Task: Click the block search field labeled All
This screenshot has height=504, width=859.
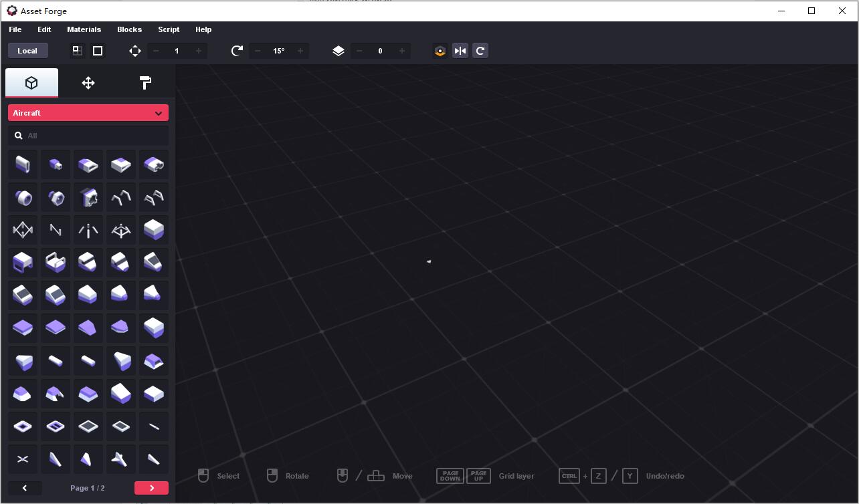Action: coord(88,135)
